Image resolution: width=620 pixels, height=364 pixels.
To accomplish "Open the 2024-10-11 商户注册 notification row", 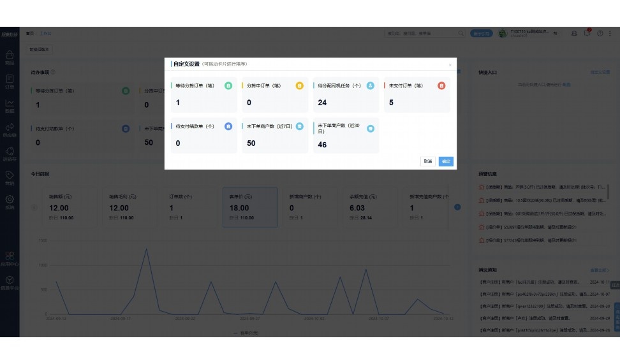I will [x=545, y=282].
